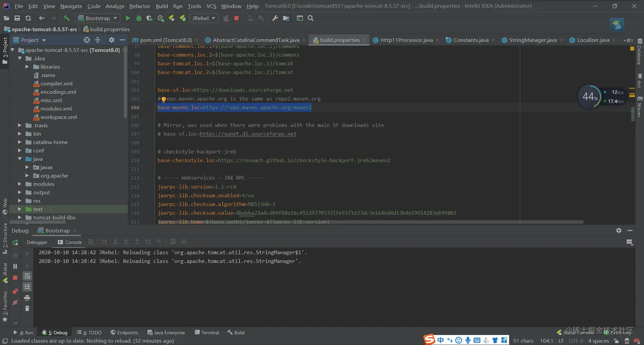Click the Open file toolbar icon

[x=6, y=18]
